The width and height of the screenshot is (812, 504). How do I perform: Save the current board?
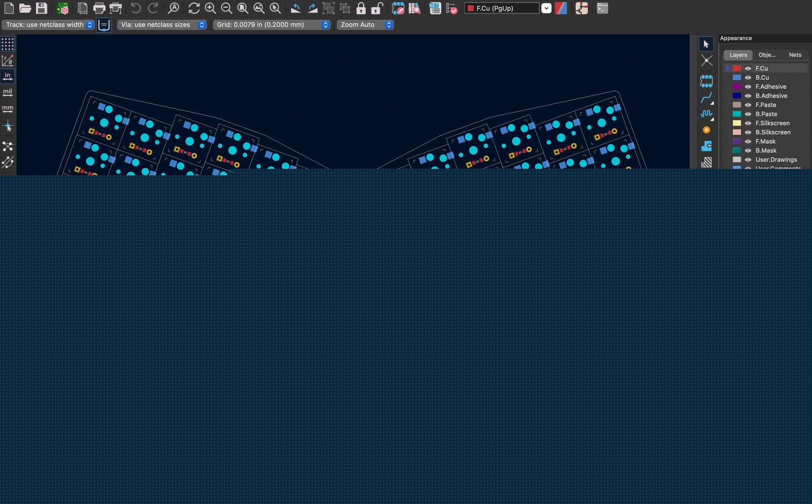[41, 8]
